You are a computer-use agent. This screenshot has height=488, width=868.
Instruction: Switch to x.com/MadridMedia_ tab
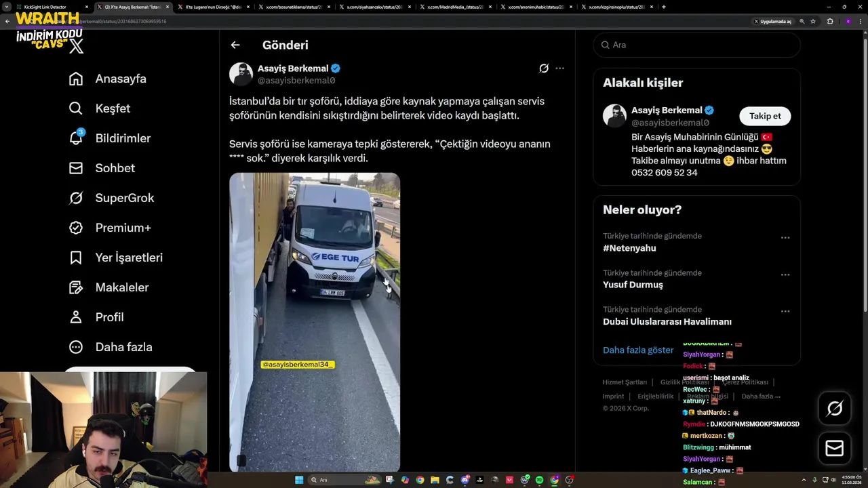coord(454,7)
